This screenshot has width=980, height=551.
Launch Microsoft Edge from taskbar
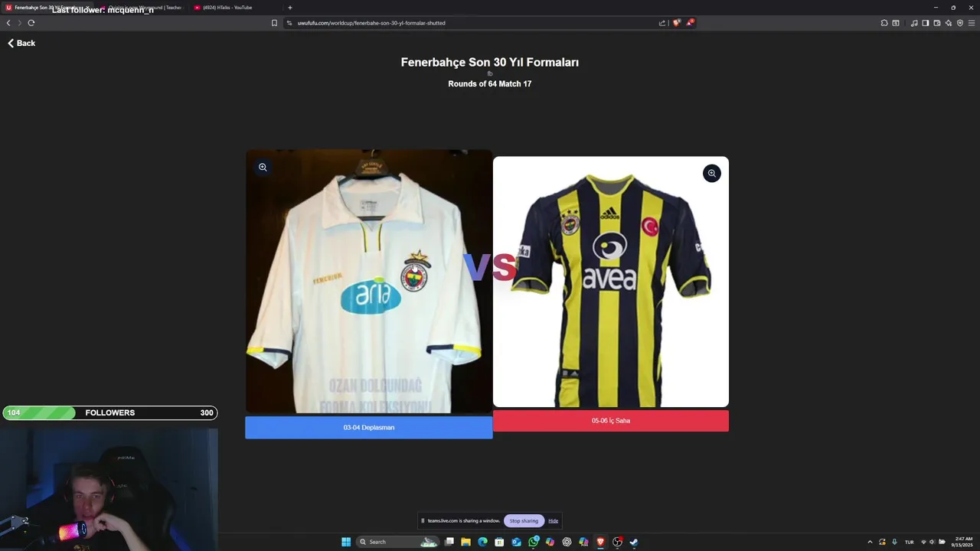482,542
